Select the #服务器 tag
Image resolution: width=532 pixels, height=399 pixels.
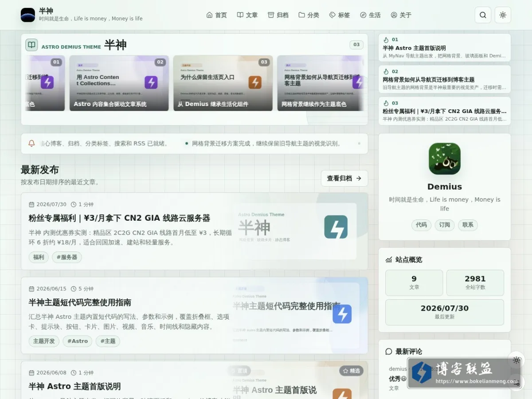click(67, 257)
